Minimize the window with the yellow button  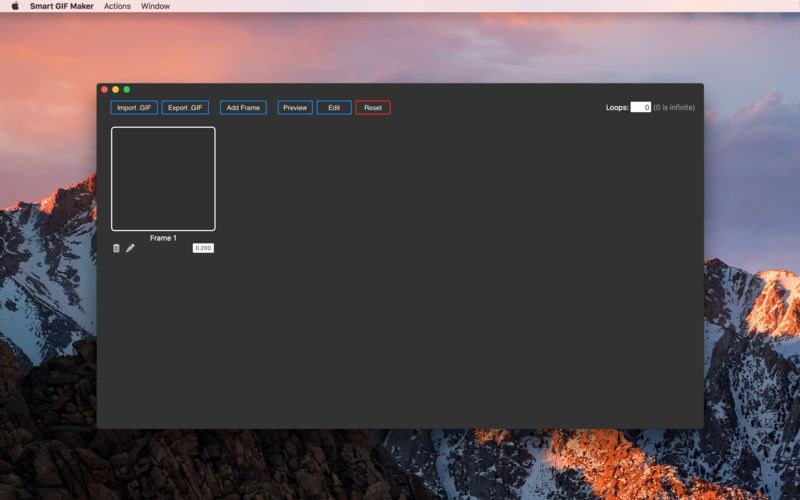point(116,89)
